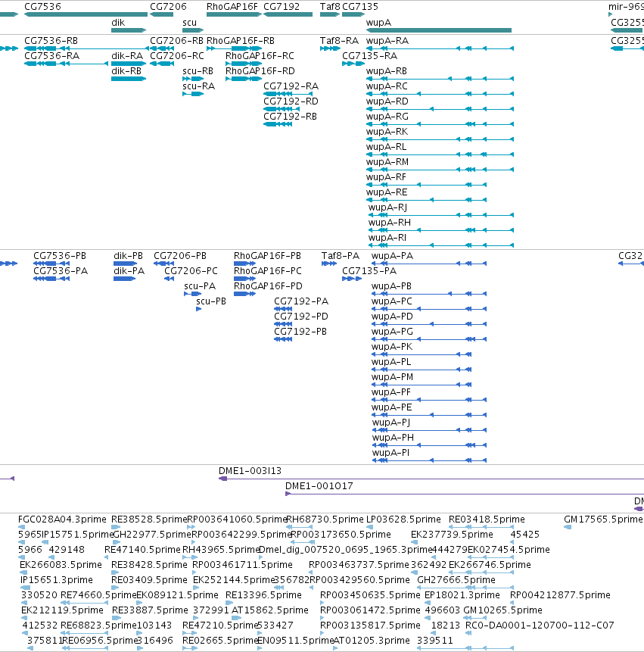This screenshot has width=644, height=652.
Task: Open EST EK266083.5prime
Action: click(61, 565)
